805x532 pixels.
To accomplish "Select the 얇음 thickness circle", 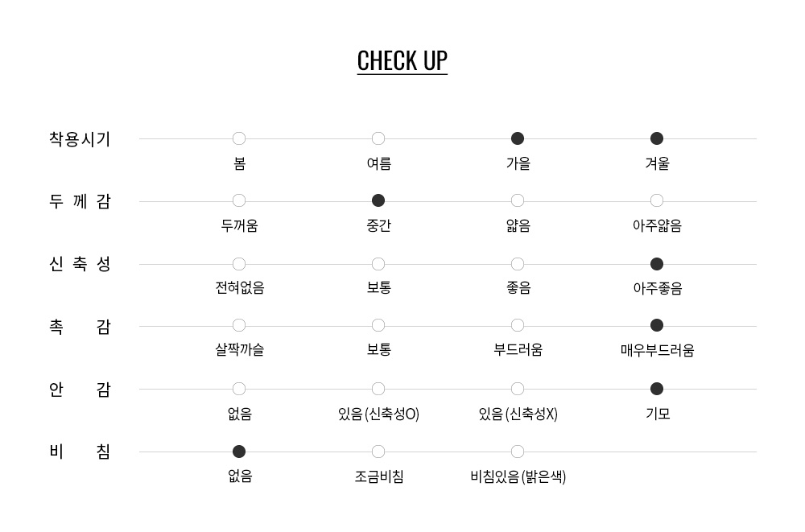I will 518,200.
